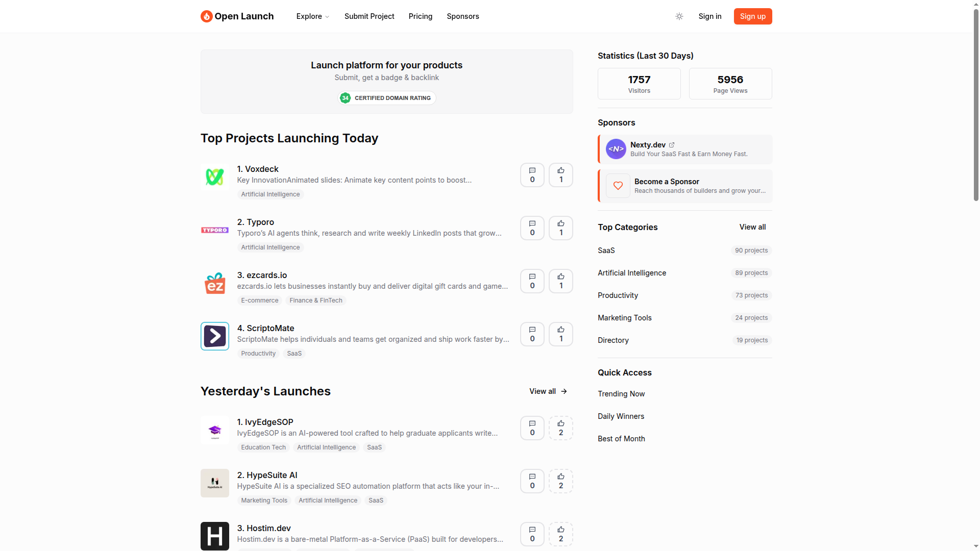This screenshot has width=980, height=551.
Task: Upvote the Hostim.dev launch
Action: 560,534
